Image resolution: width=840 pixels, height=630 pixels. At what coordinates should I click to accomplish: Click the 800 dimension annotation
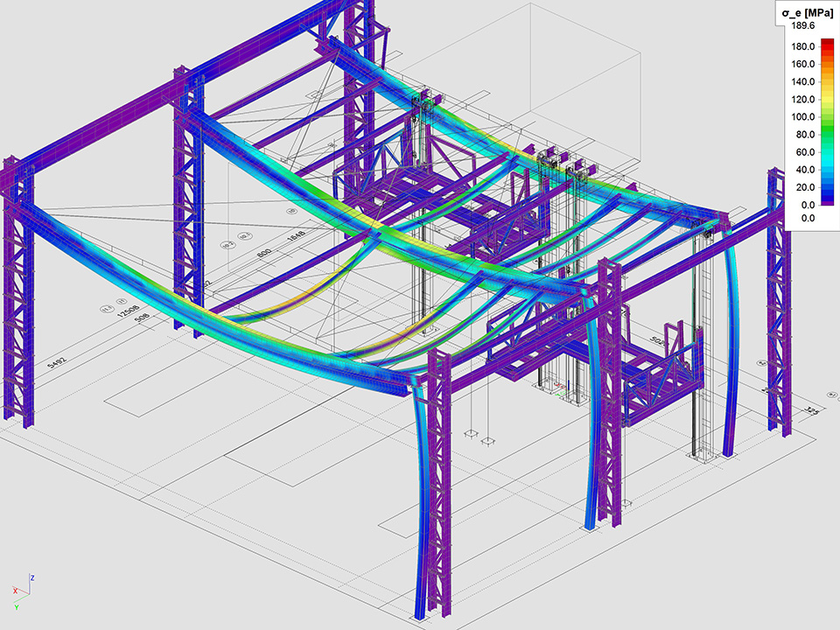262,252
